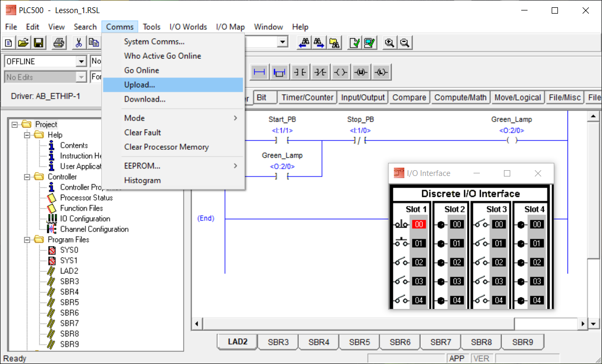Save project using the floppy disk icon
This screenshot has height=364, width=602.
click(x=38, y=42)
